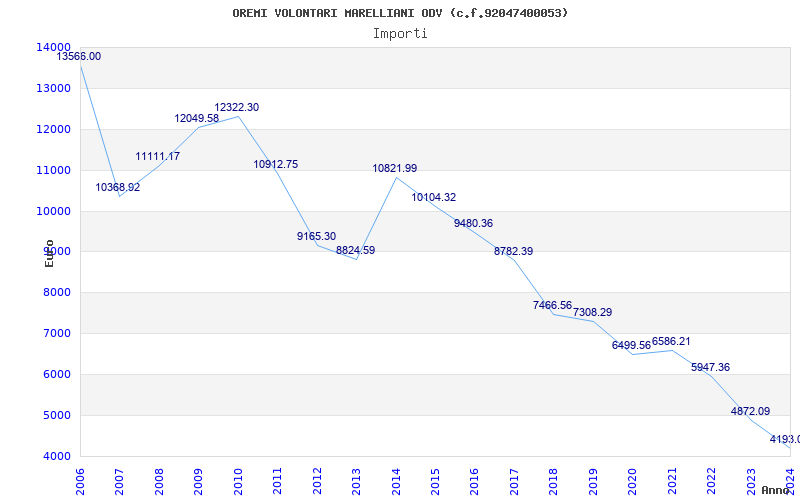
Task: Click the 11000 y-axis tick label
Action: click(x=53, y=170)
